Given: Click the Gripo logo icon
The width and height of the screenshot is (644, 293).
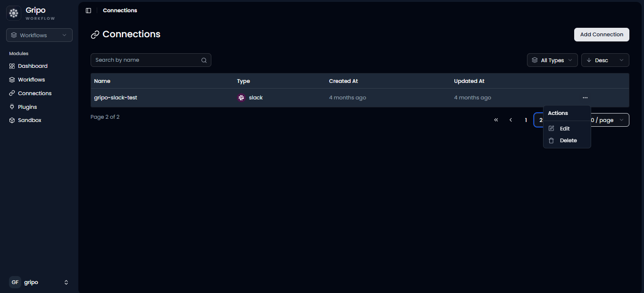Looking at the screenshot, I should (14, 13).
